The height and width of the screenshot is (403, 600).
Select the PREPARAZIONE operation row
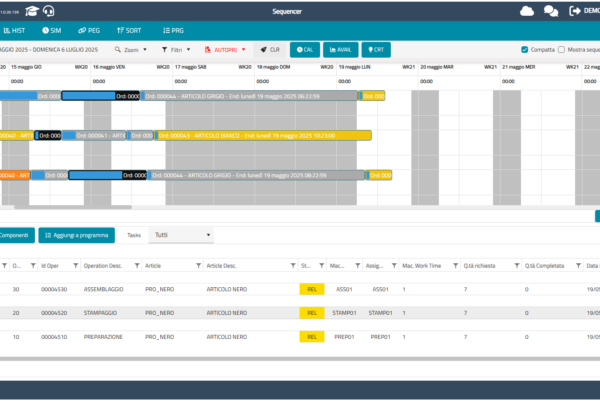tap(300, 337)
